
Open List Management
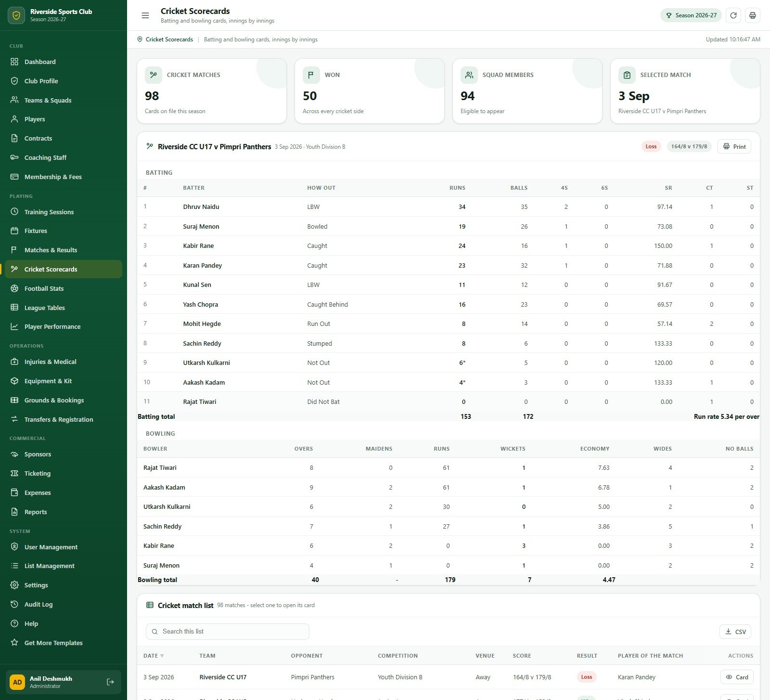pyautogui.click(x=64, y=566)
